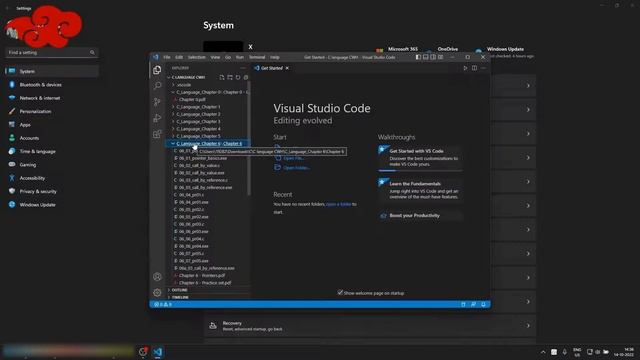Open the Accounts icon in VS Code
This screenshot has height=360, width=640.
(x=157, y=277)
